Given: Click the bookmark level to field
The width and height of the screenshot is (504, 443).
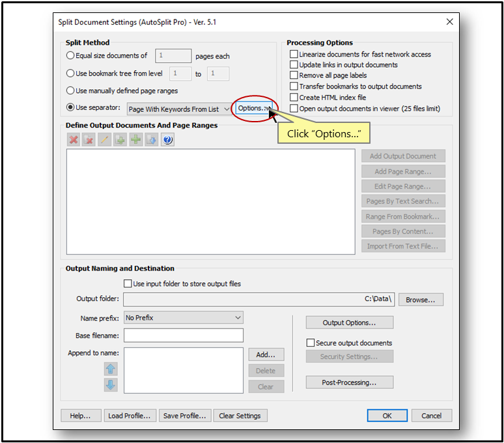Looking at the screenshot, I should click(x=218, y=74).
